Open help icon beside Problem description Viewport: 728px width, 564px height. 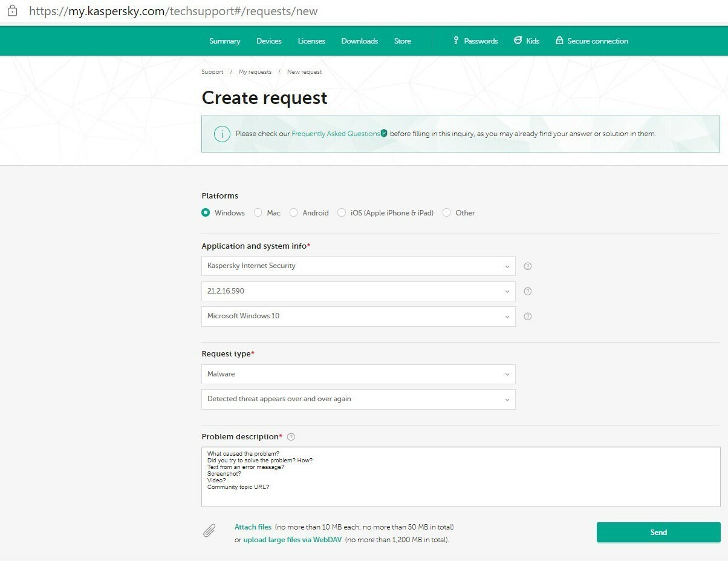[x=291, y=436]
